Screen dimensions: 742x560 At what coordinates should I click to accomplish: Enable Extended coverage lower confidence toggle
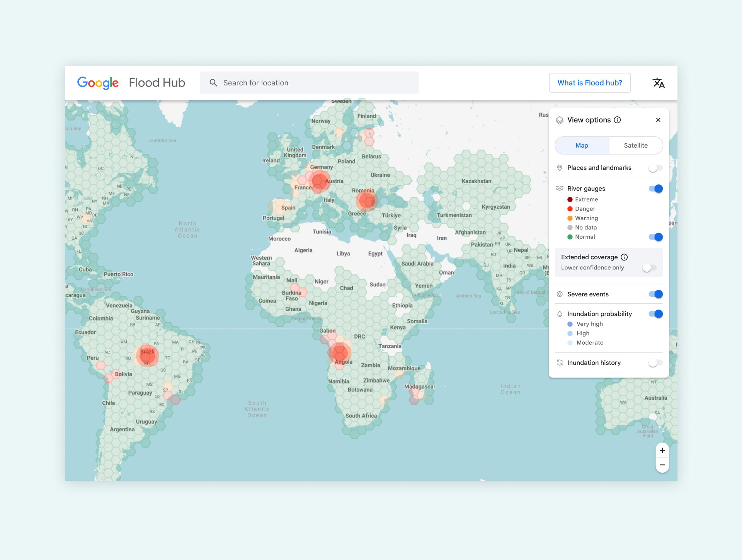[x=649, y=267]
